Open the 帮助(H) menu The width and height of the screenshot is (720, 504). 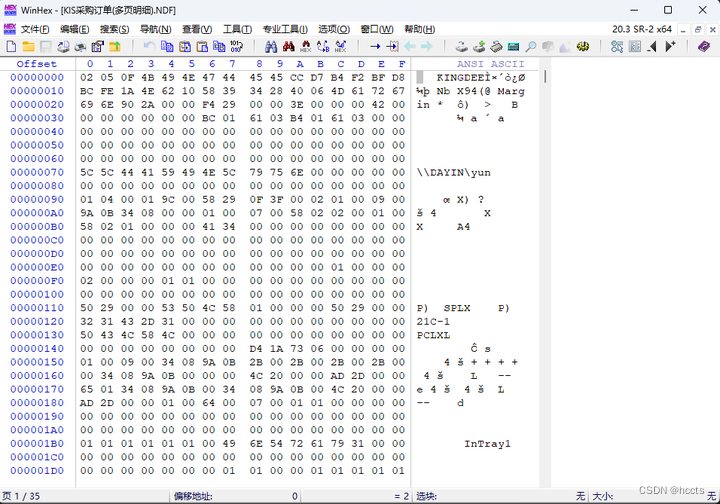coord(419,29)
